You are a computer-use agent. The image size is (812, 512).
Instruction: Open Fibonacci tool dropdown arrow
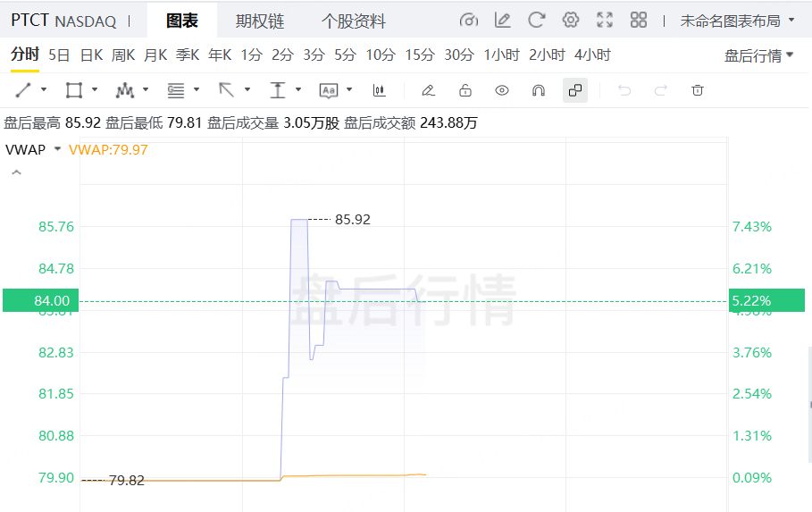(x=197, y=89)
